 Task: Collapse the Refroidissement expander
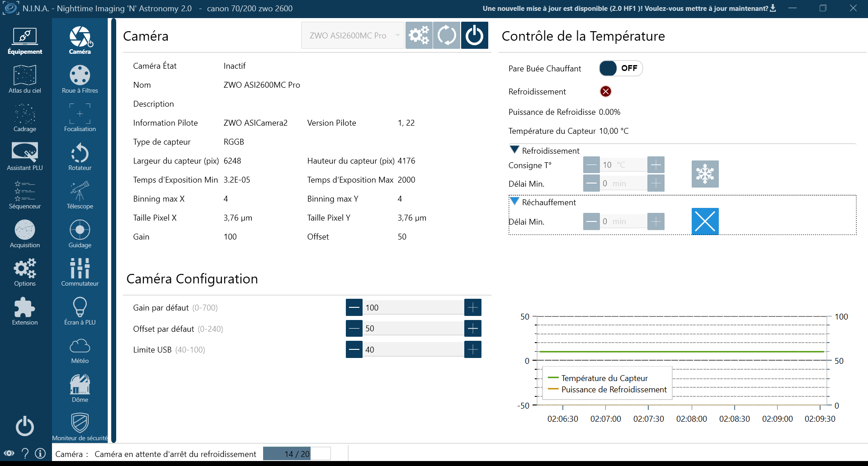click(x=514, y=150)
